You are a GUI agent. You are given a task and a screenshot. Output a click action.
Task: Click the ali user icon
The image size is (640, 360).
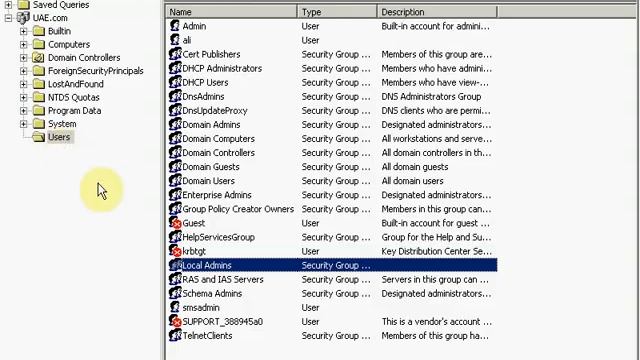(175, 40)
